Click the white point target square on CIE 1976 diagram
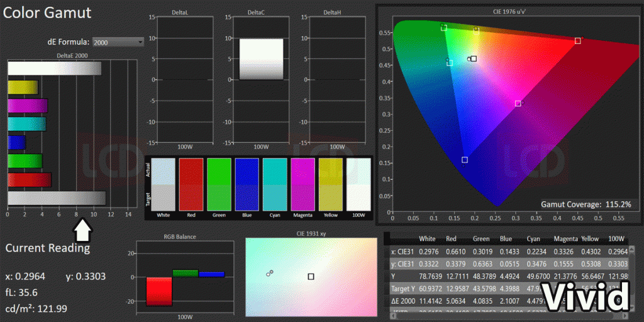644x322 pixels. 474,58
